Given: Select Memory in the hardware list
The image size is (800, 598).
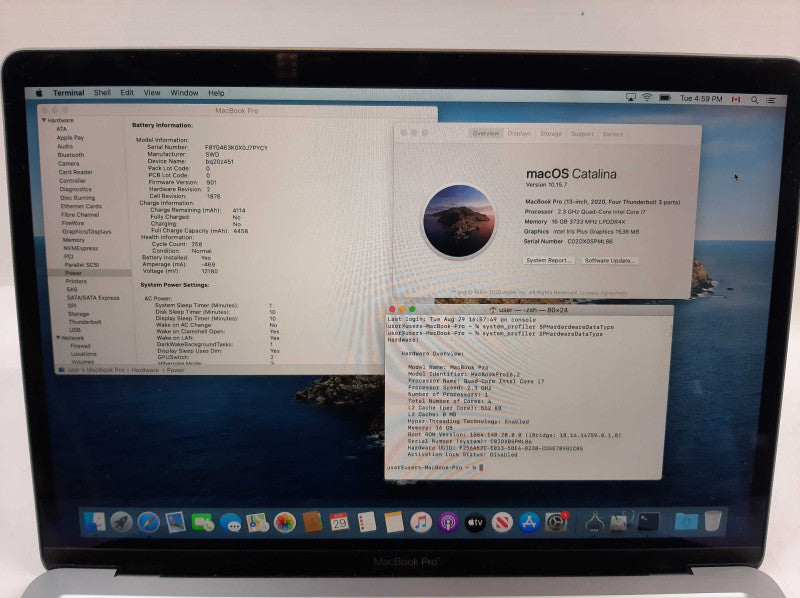Looking at the screenshot, I should coord(74,240).
